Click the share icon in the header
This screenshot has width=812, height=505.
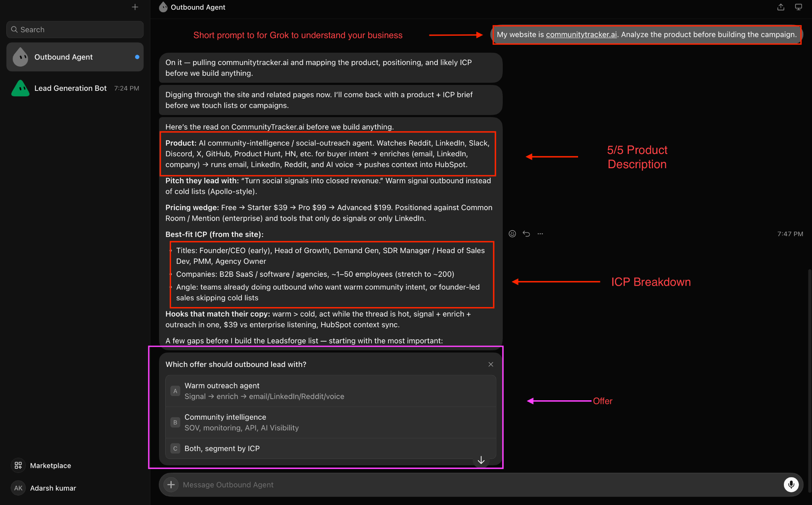click(781, 7)
